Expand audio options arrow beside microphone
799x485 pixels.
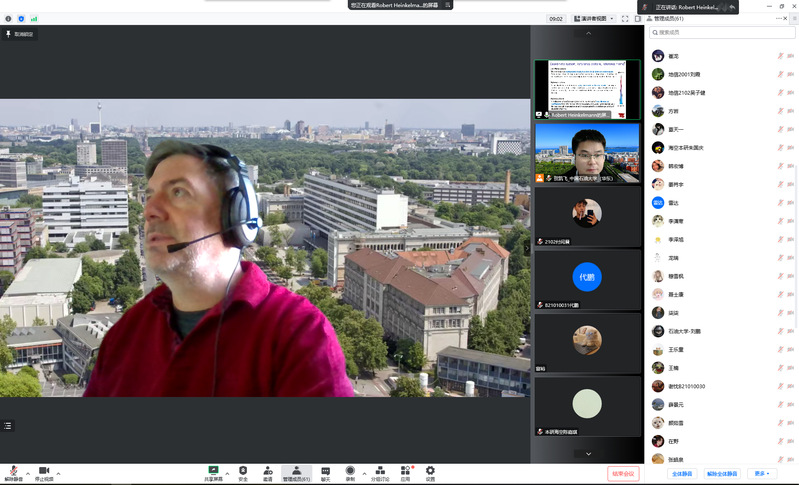(28, 472)
